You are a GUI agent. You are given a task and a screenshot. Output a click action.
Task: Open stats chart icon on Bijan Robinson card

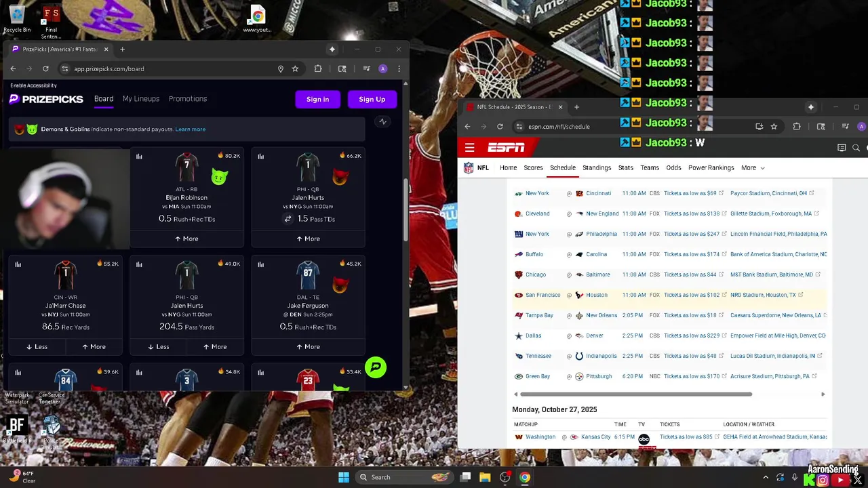tap(139, 157)
